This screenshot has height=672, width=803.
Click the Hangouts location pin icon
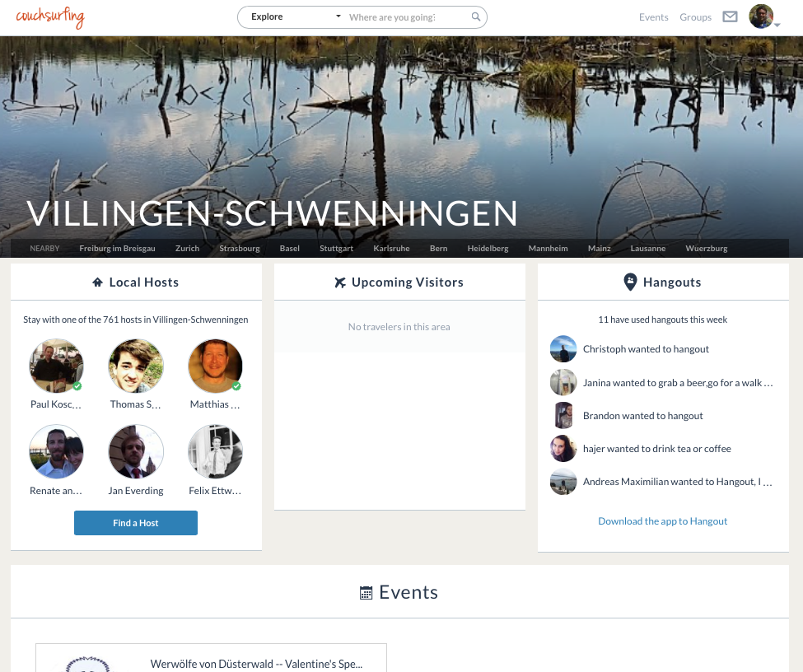coord(630,282)
